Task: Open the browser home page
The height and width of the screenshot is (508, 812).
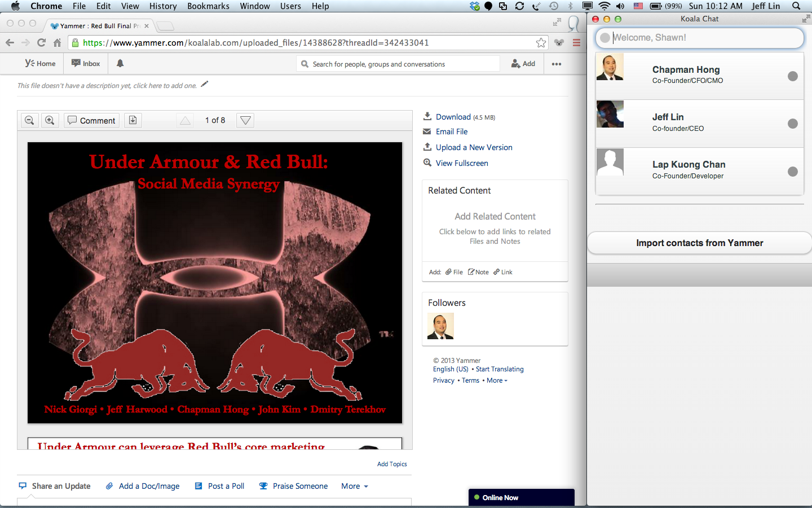Action: click(57, 43)
